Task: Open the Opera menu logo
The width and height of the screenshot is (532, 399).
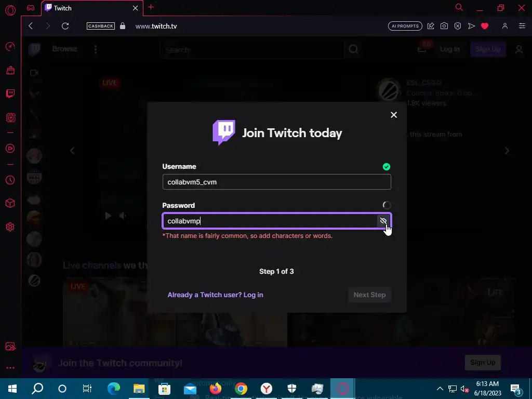Action: (x=10, y=10)
